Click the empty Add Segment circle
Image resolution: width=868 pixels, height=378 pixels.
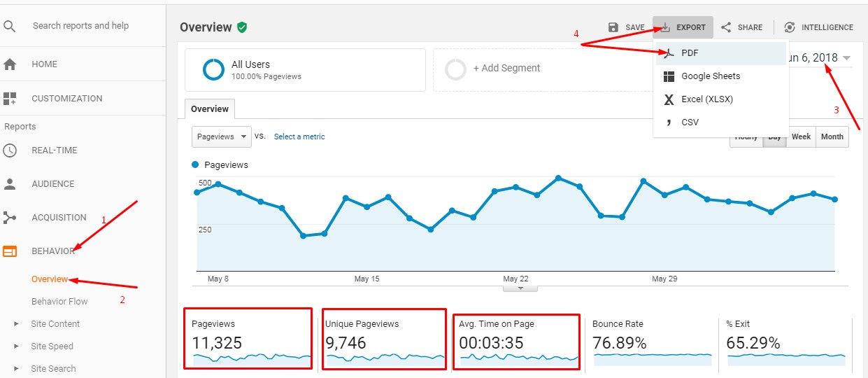pos(456,69)
